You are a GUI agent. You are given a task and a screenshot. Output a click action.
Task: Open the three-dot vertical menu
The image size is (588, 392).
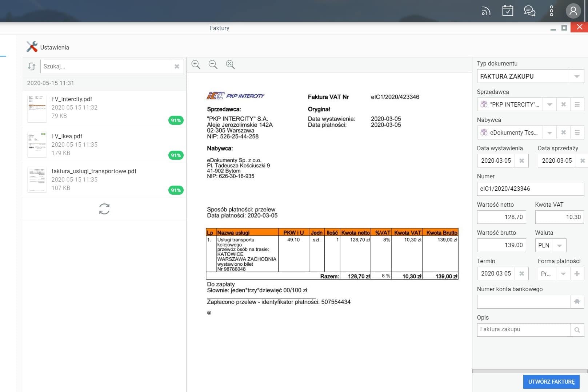(x=551, y=11)
